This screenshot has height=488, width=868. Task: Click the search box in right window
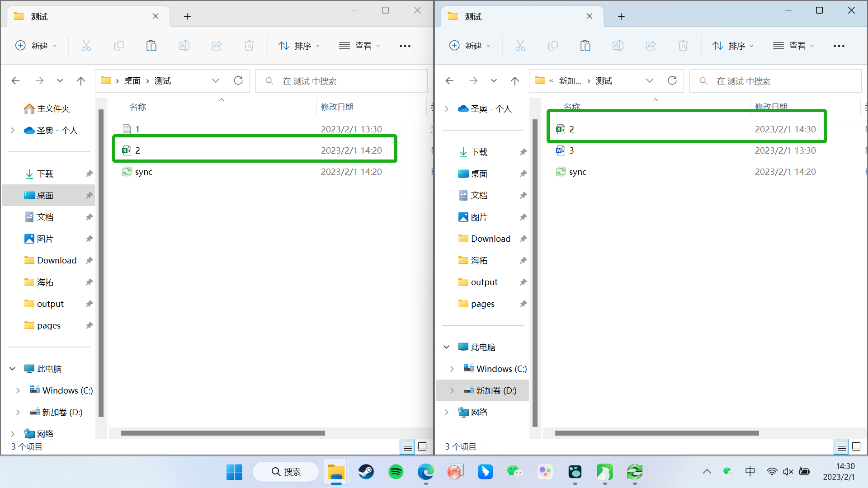coord(775,81)
